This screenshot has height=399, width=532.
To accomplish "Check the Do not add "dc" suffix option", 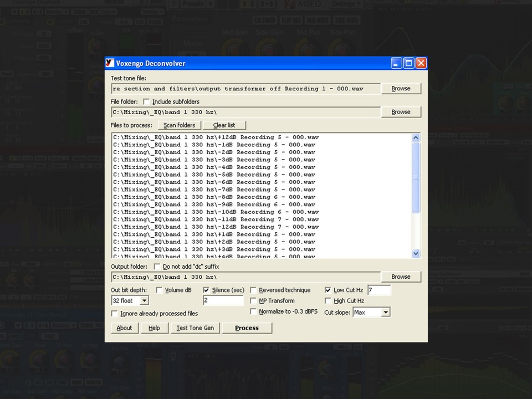I will coord(157,267).
